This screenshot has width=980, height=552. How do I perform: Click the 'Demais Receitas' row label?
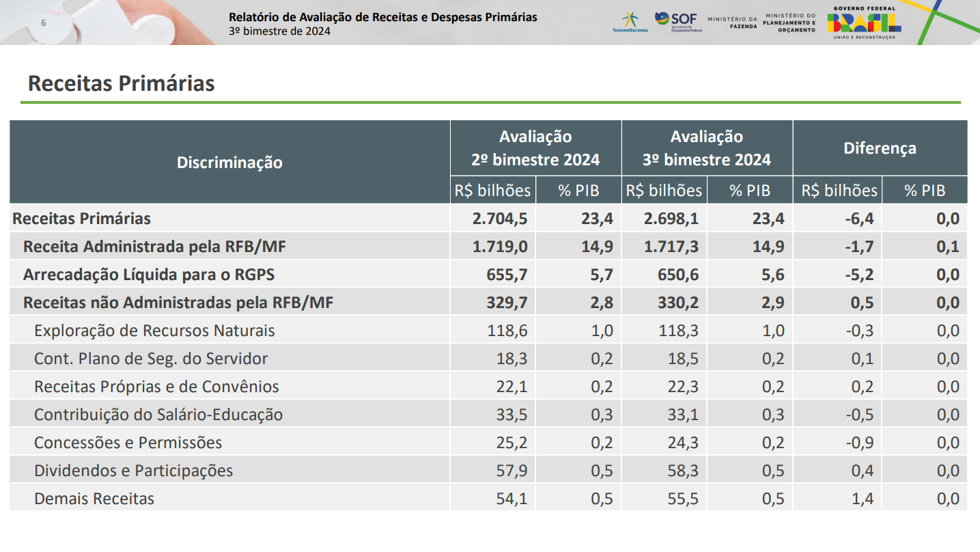click(x=94, y=499)
